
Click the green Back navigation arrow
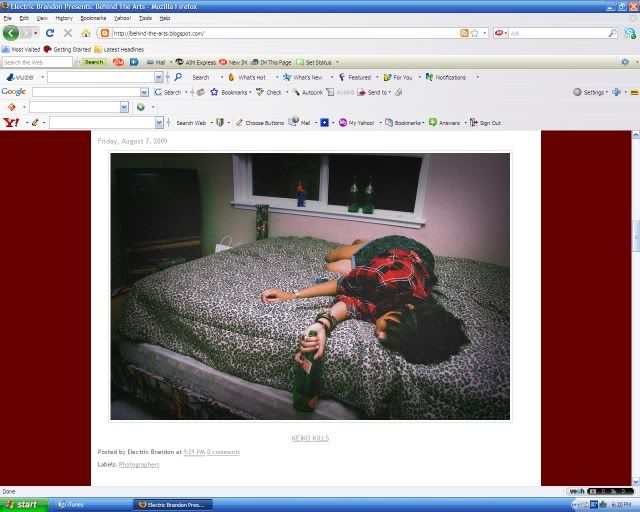(11, 33)
